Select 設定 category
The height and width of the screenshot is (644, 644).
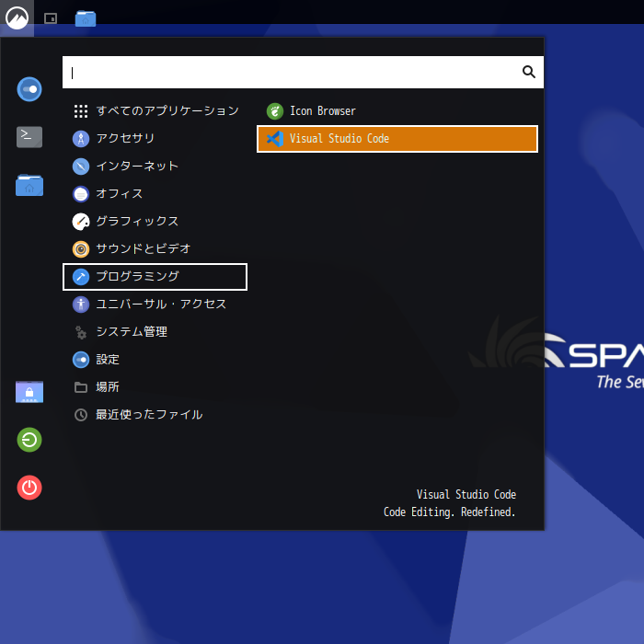tap(155, 360)
